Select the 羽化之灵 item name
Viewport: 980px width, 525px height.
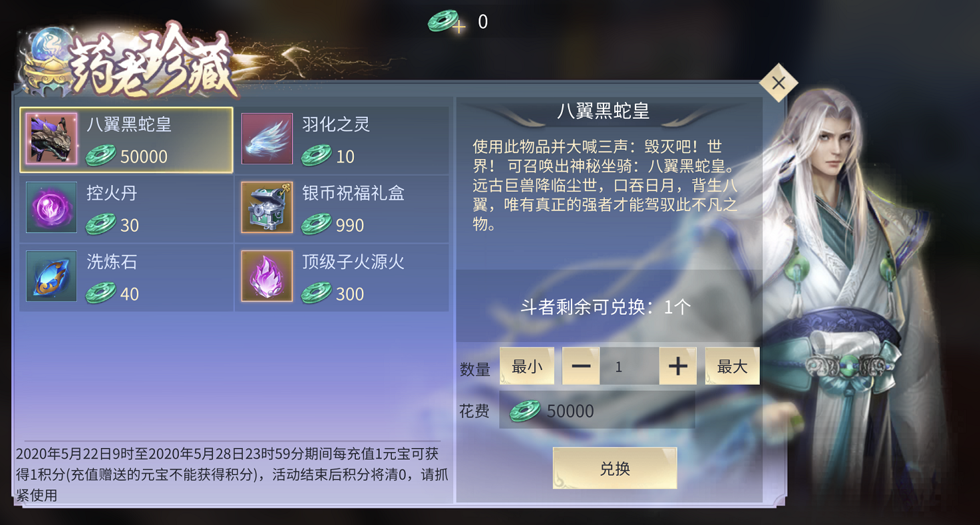(336, 124)
